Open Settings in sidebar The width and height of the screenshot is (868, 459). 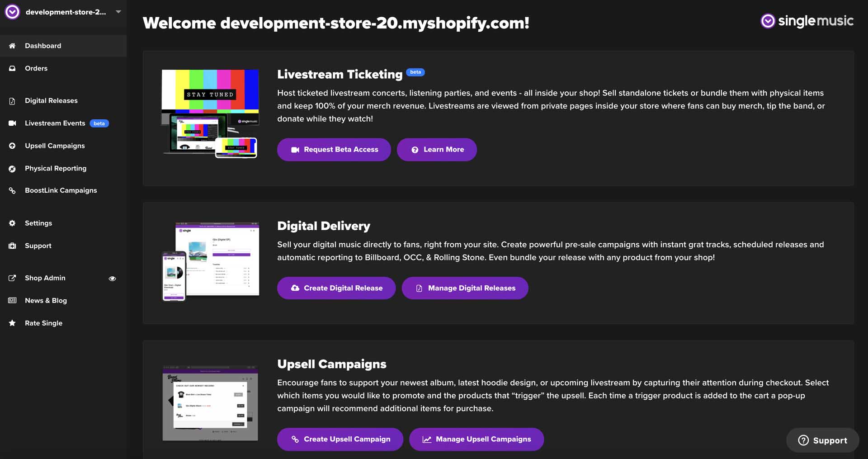(x=63, y=223)
